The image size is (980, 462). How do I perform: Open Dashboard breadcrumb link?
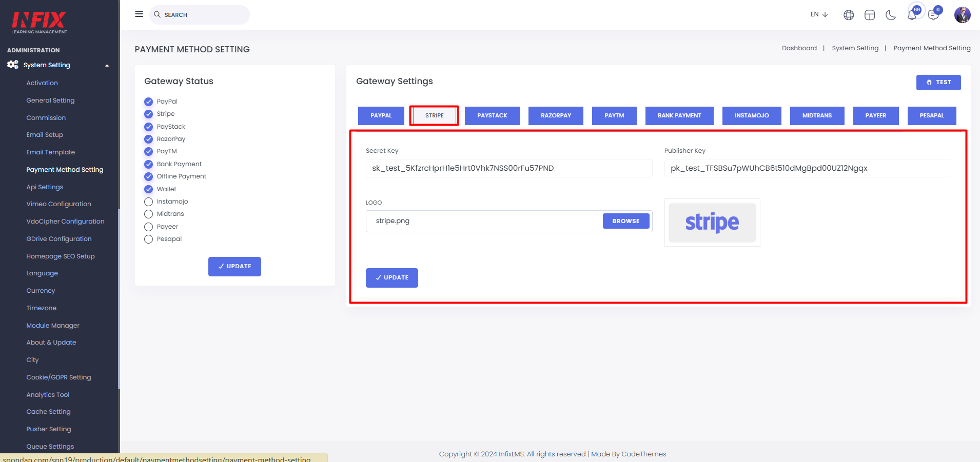(799, 48)
